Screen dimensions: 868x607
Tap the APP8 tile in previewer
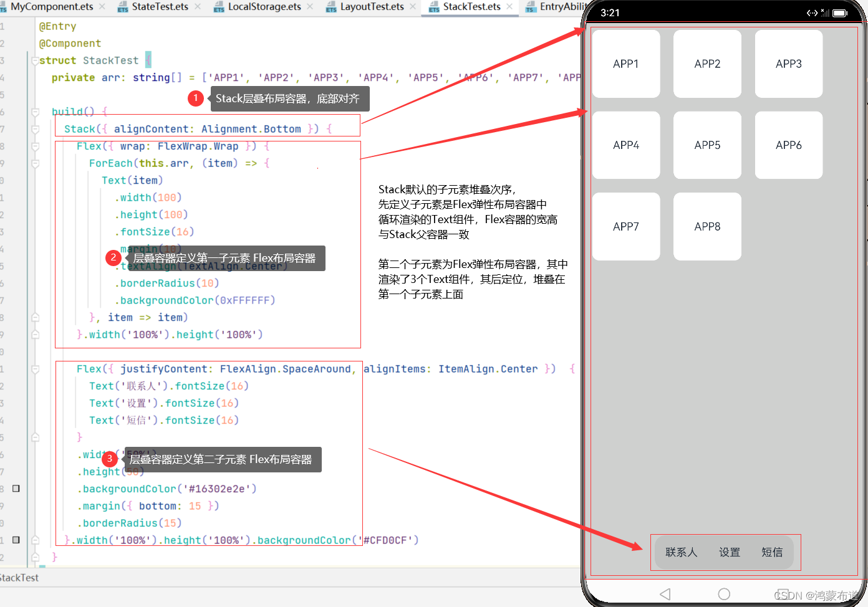707,226
